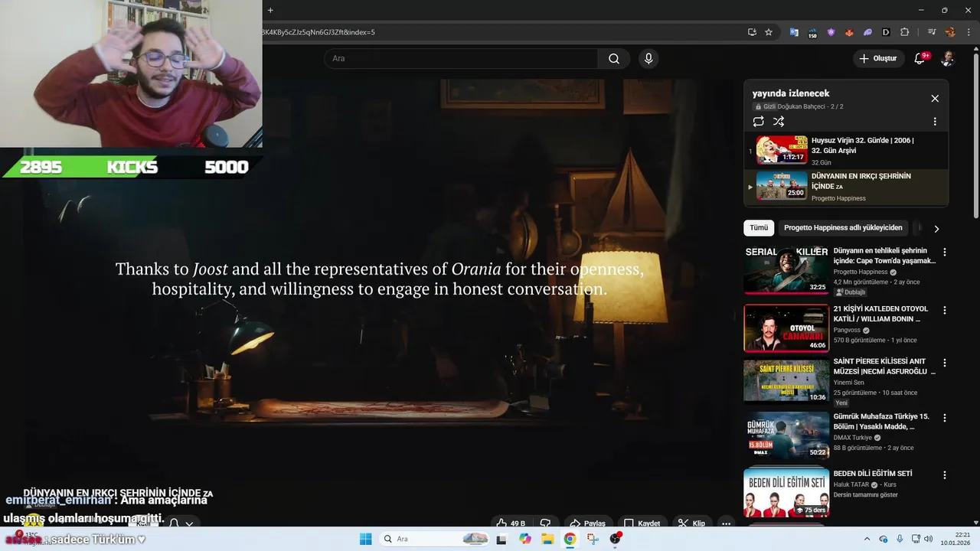Screen dimensions: 980x551
Task: Bookmark page with the star icon
Action: (x=769, y=32)
